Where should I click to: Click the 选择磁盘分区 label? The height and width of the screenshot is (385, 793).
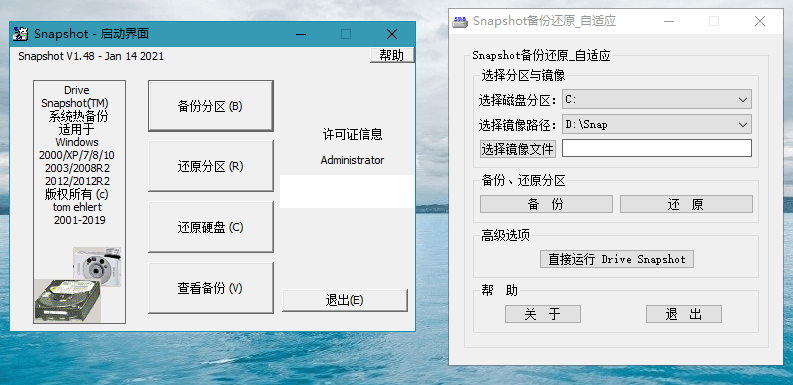[518, 100]
